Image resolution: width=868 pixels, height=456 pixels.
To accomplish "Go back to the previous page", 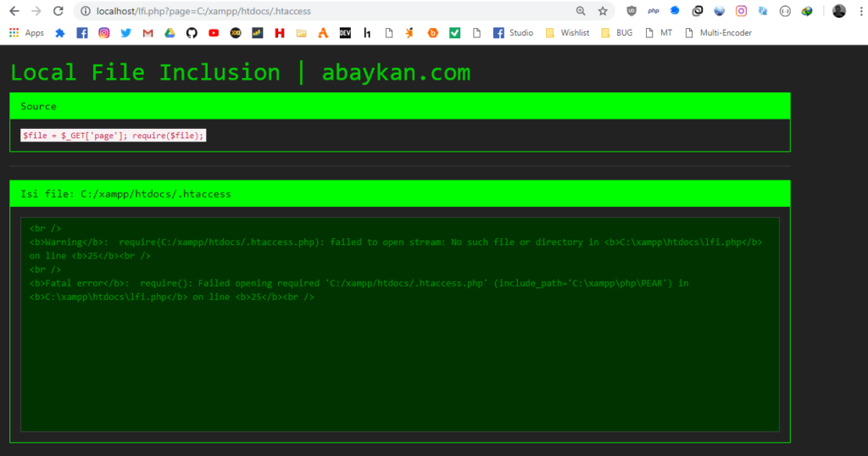I will click(x=14, y=11).
